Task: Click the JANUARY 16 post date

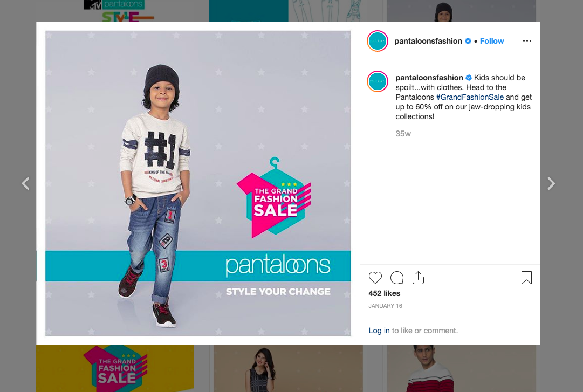Action: (x=385, y=306)
